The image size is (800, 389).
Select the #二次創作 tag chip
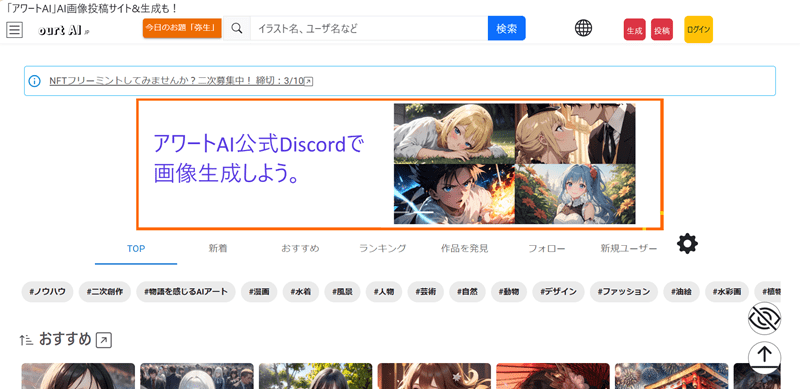(x=105, y=292)
